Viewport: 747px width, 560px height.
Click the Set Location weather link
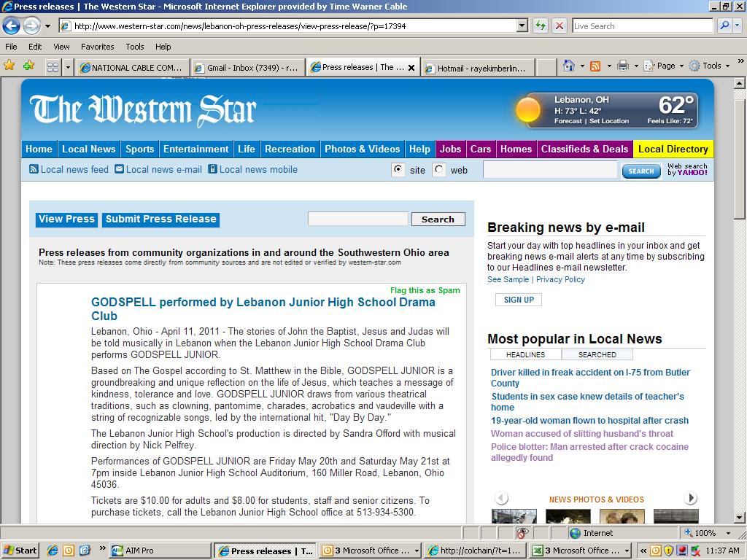click(x=609, y=121)
